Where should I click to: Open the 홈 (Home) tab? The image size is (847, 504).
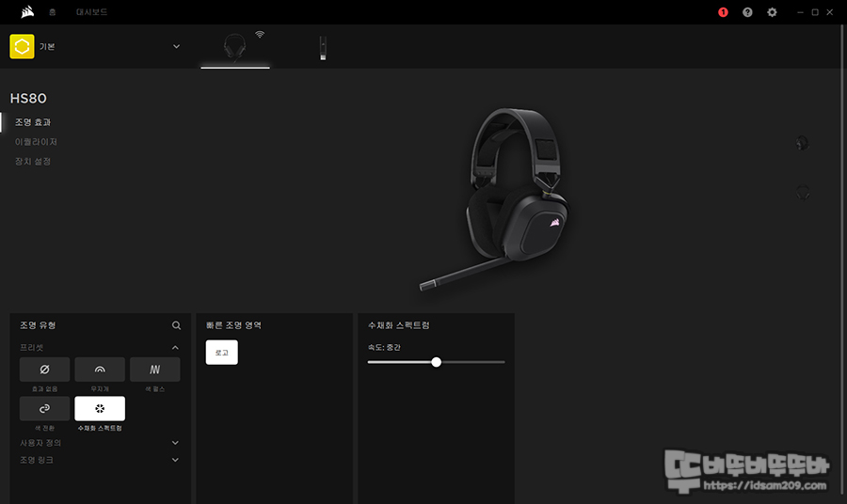[53, 12]
